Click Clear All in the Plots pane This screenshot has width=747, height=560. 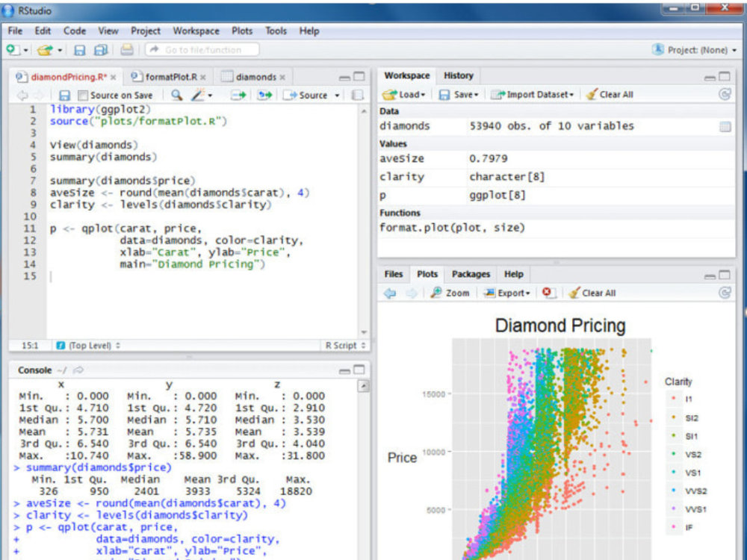pos(592,293)
